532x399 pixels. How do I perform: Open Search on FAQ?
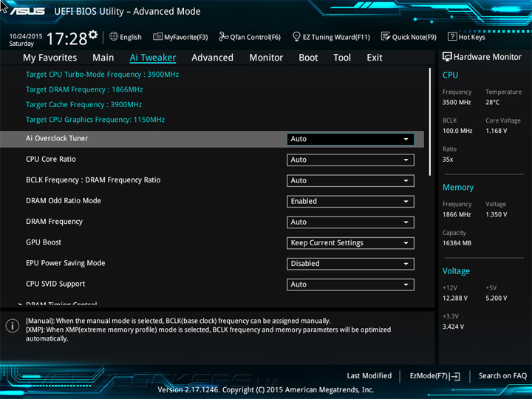click(x=503, y=375)
